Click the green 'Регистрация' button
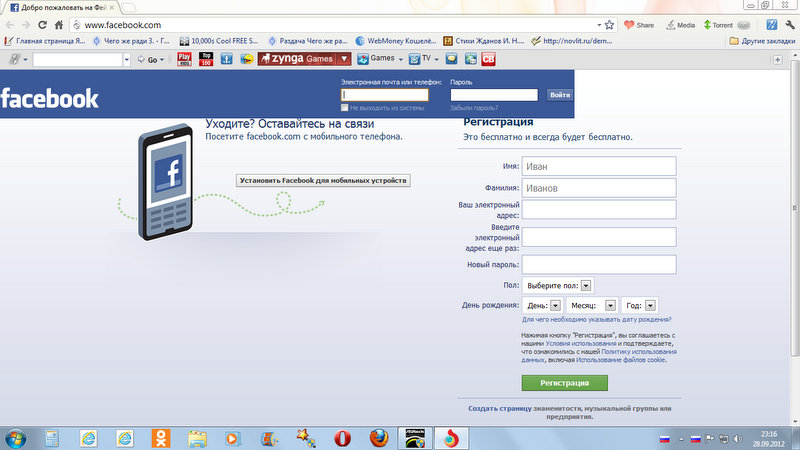The height and width of the screenshot is (450, 800). (x=564, y=383)
